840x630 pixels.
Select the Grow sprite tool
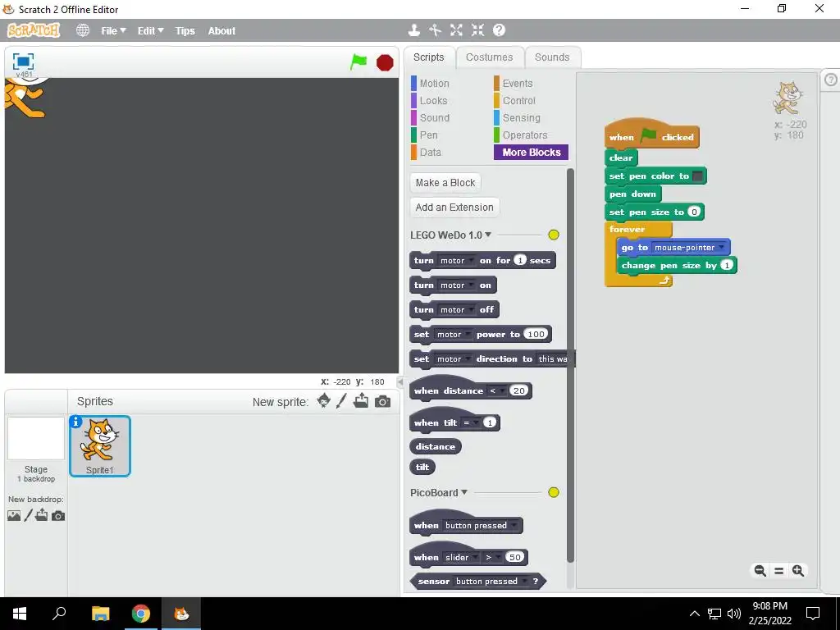456,30
